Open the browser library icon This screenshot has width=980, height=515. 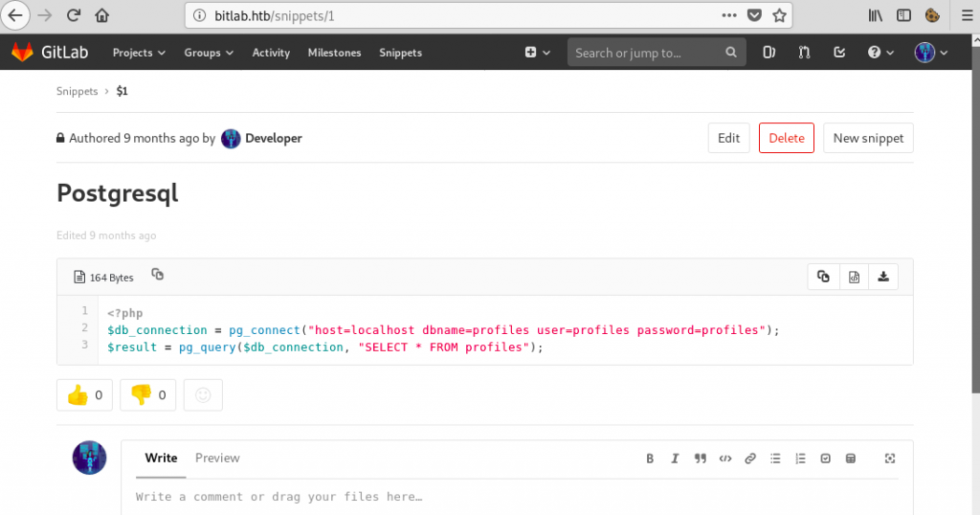click(x=876, y=15)
